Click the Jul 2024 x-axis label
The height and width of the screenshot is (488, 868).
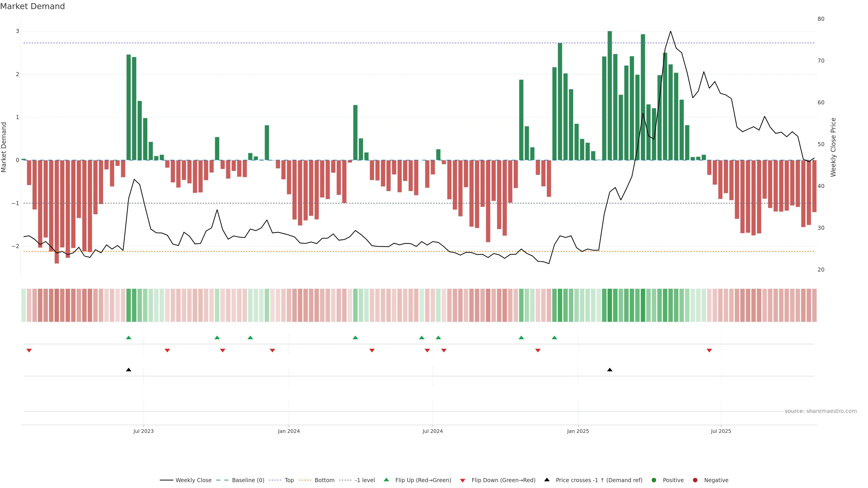coord(433,431)
